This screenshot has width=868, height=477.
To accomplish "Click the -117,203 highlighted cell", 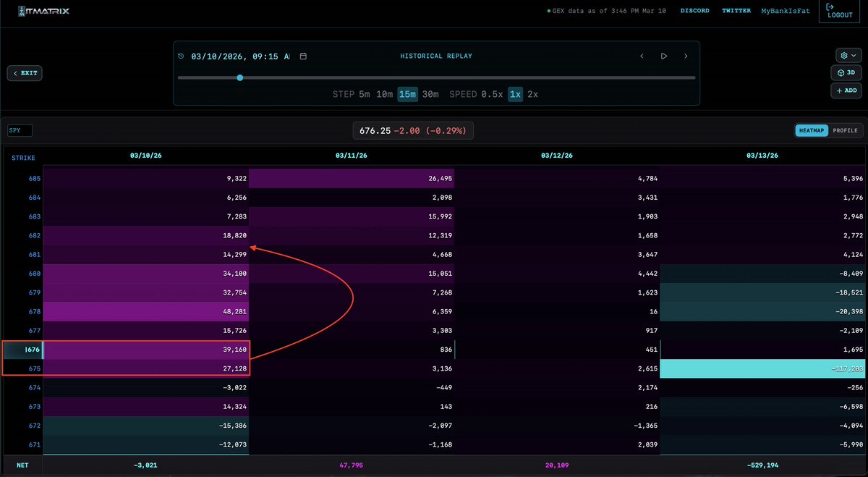I will 762,368.
